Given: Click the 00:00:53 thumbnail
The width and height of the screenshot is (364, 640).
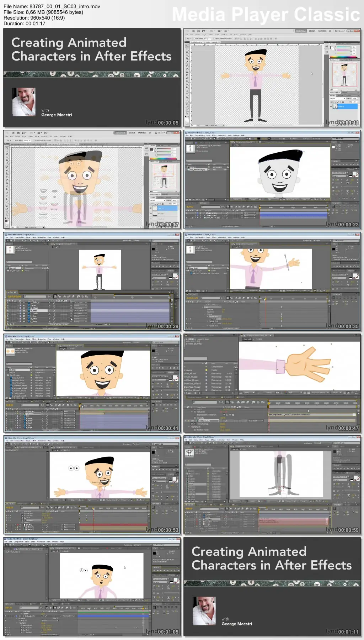Looking at the screenshot, I should 92,485.
